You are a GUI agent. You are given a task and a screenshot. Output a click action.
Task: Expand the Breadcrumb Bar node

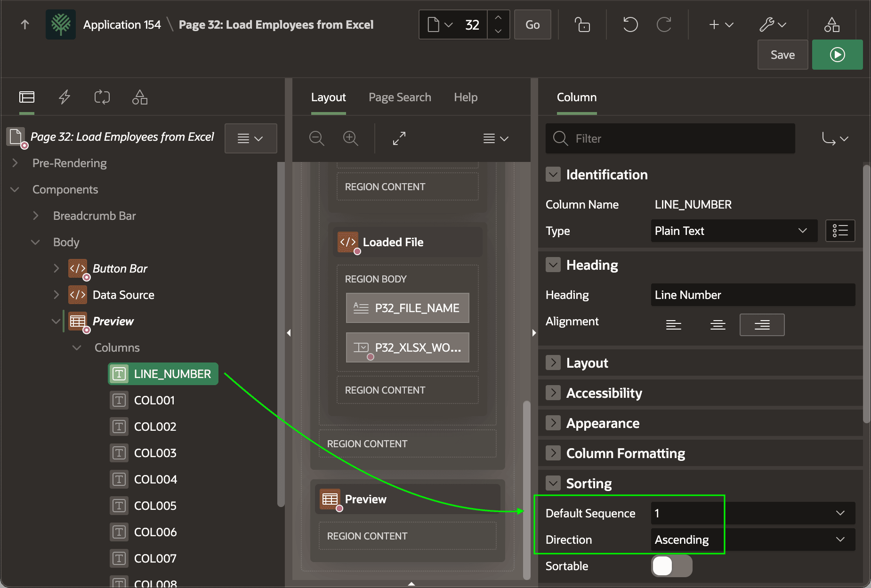[36, 216]
